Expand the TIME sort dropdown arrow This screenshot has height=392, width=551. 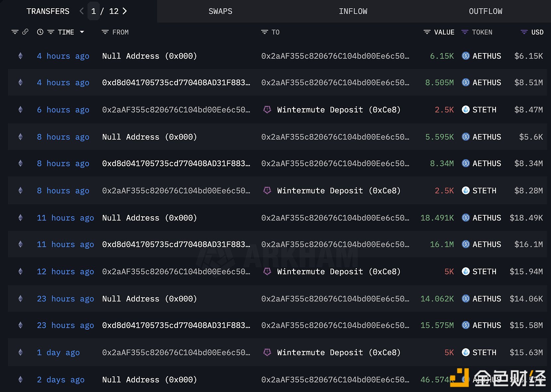point(82,32)
